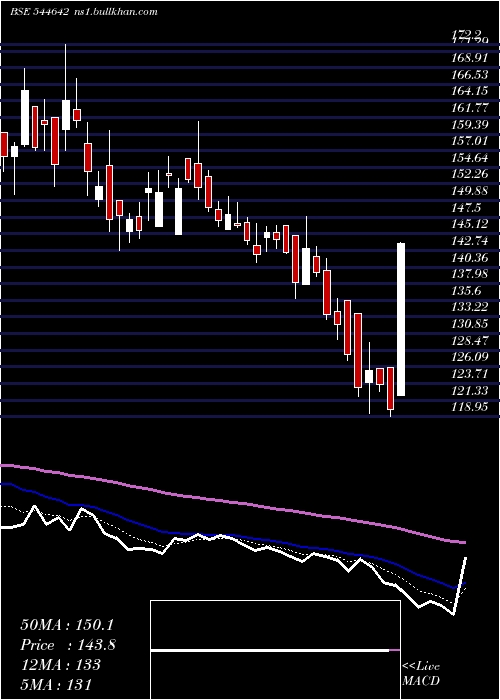
Task: Click the Price : 143.8 readout
Action: pyautogui.click(x=68, y=645)
